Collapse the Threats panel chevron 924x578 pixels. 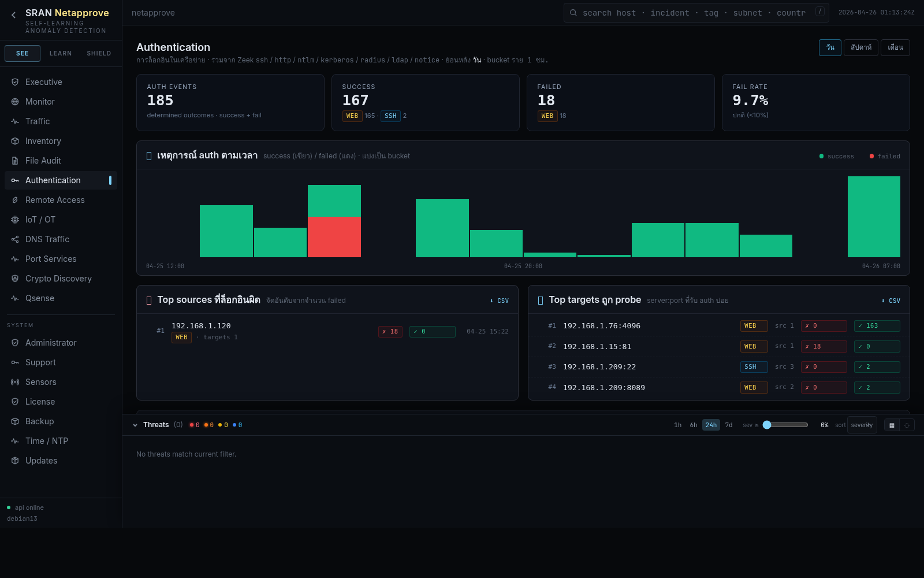point(135,425)
